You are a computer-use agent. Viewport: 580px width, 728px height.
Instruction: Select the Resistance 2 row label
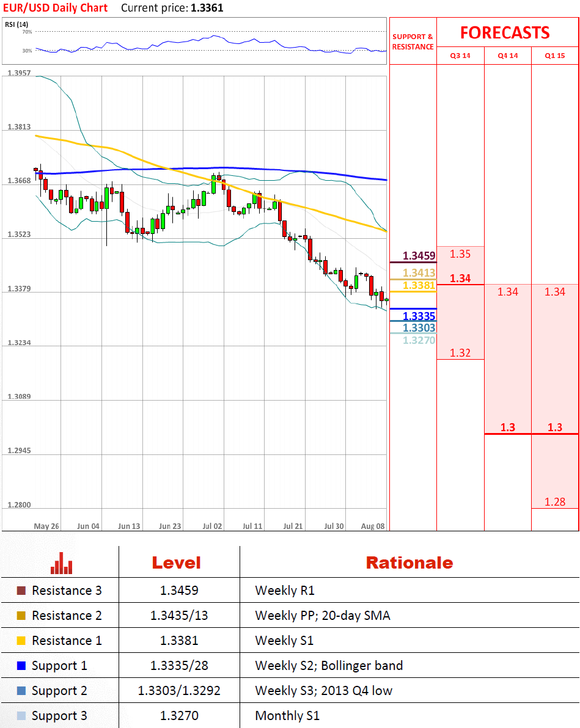67,616
